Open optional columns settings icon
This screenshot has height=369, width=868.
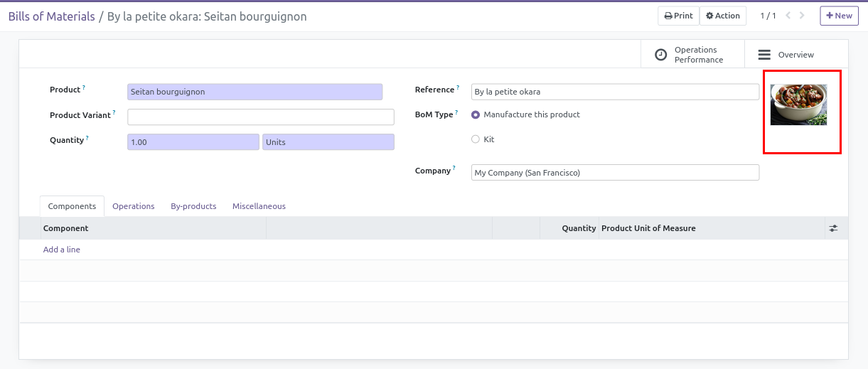[833, 228]
